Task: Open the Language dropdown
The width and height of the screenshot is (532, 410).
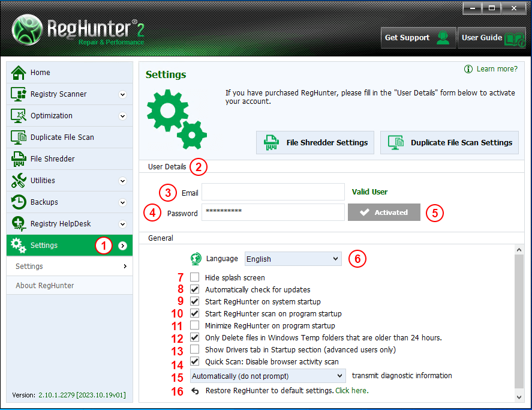Action: 293,259
